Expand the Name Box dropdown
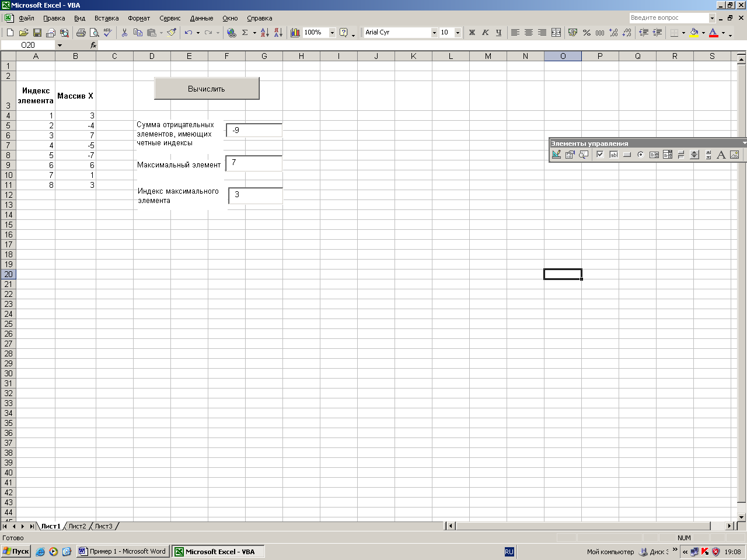This screenshot has width=747, height=560. (60, 45)
